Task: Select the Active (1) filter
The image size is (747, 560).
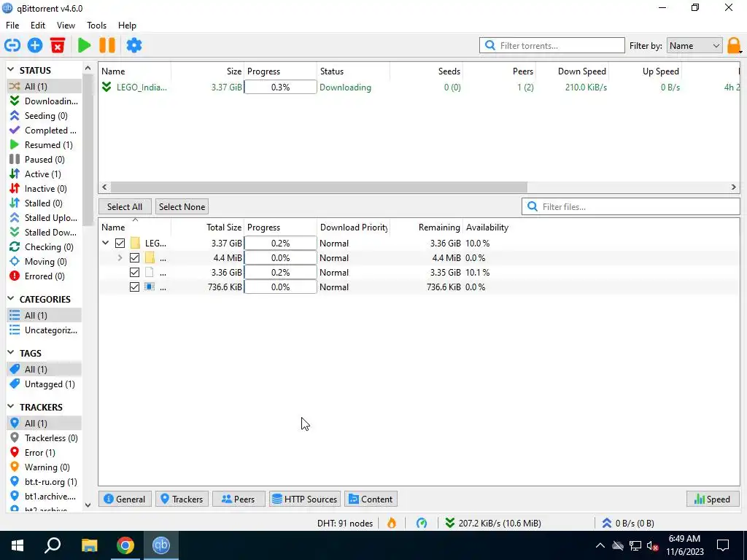Action: [44, 174]
